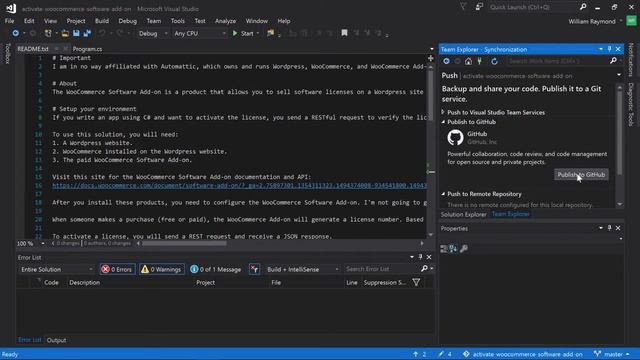Switch to the Solution Explorer tab
The width and height of the screenshot is (640, 360).
[463, 214]
